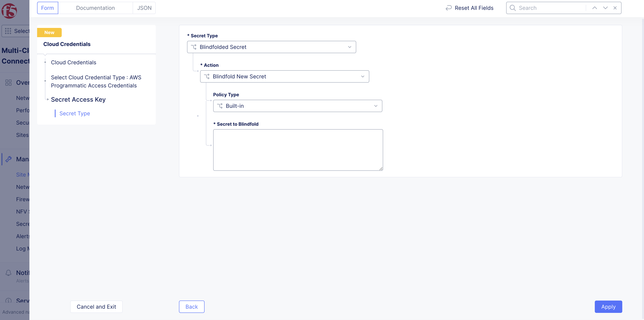Click the magnifier icon in the search bar
This screenshot has height=320, width=644.
pos(512,8)
